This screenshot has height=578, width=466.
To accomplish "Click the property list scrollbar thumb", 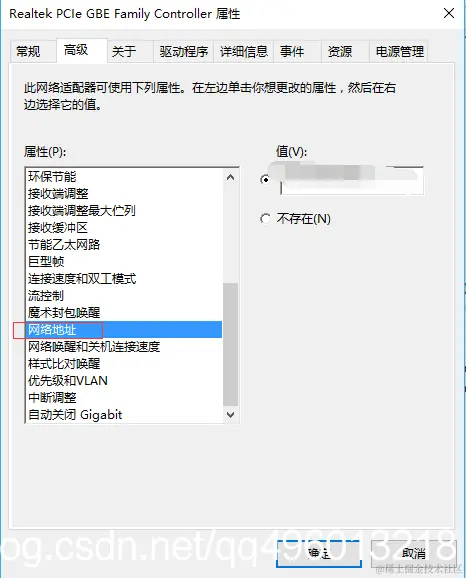I will (x=231, y=344).
